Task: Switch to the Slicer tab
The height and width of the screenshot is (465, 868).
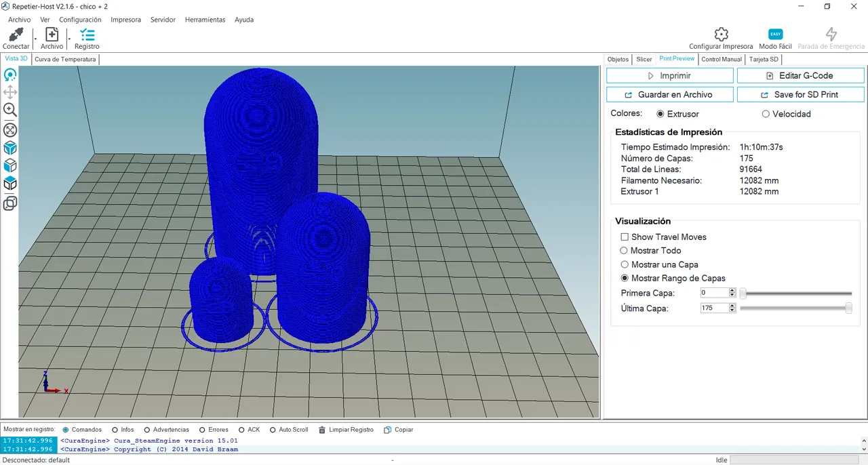Action: [x=644, y=60]
